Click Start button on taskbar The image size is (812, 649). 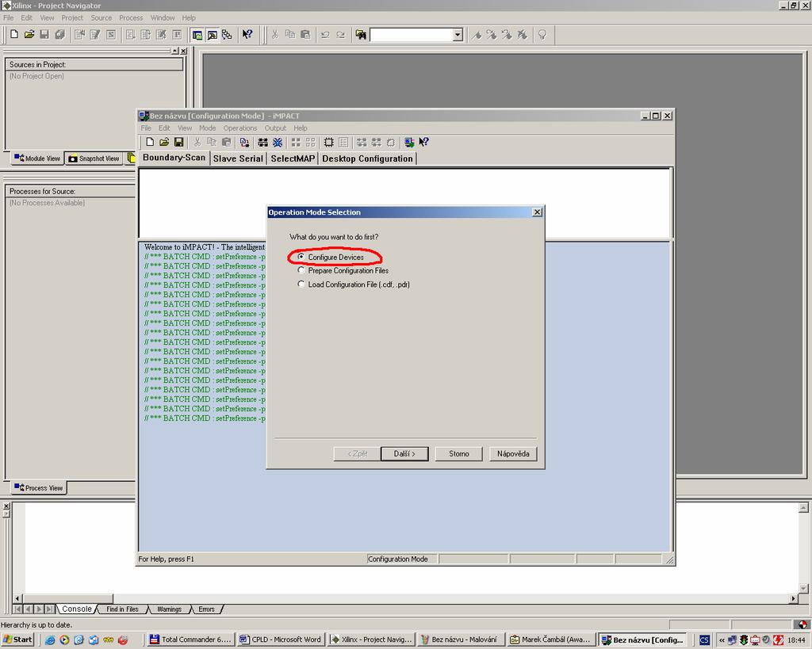[x=17, y=639]
